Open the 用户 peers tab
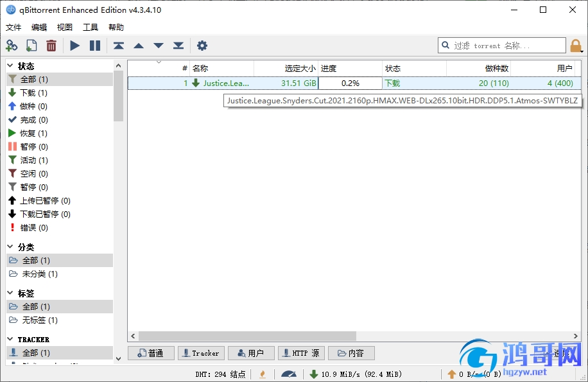The image size is (588, 382). pyautogui.click(x=251, y=353)
